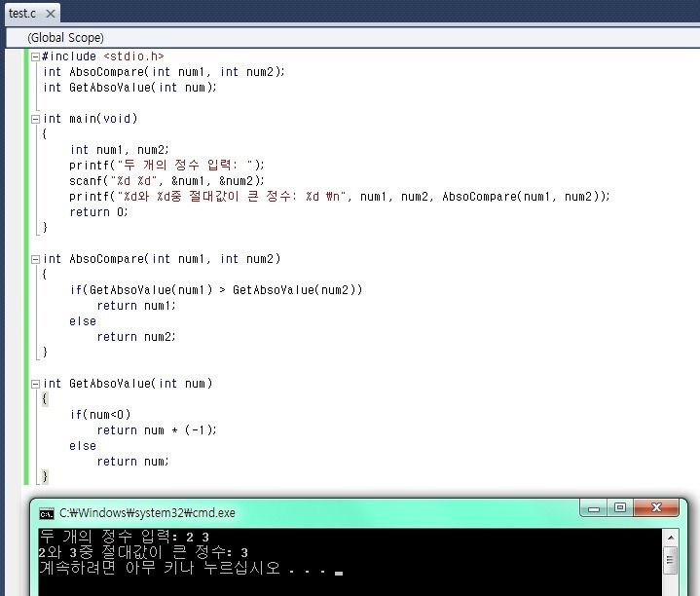The image size is (700, 596).
Task: Click the console prompt '계속하려면 아무 키나 누르십시오'
Action: coord(160,568)
